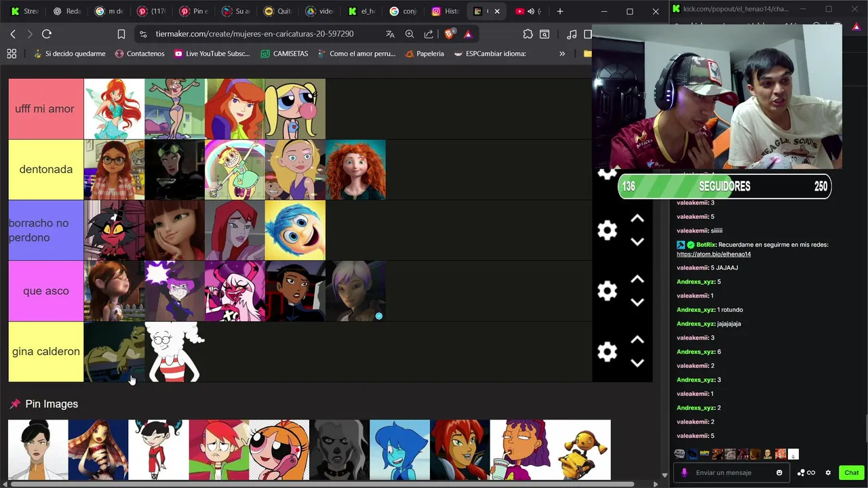Move gina calderon row up

point(637,340)
